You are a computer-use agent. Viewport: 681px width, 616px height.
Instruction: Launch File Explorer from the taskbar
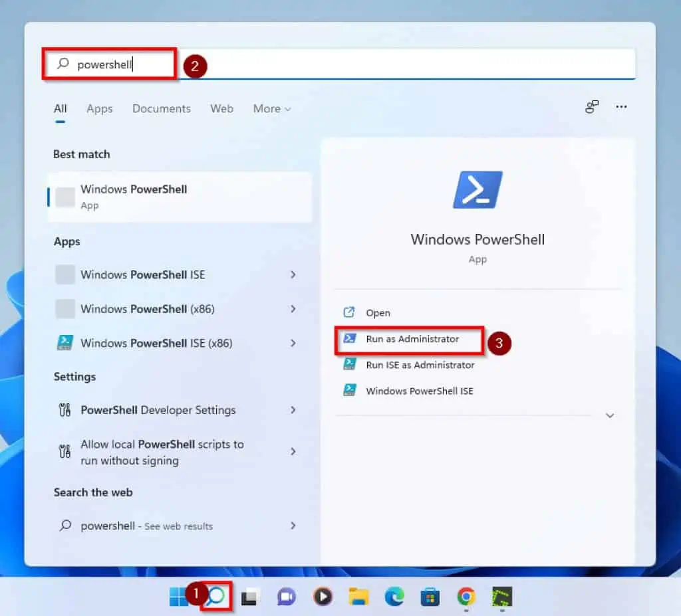pyautogui.click(x=358, y=597)
